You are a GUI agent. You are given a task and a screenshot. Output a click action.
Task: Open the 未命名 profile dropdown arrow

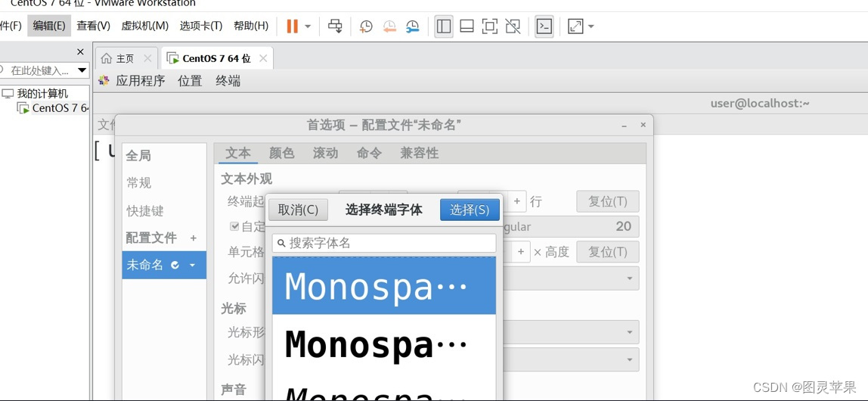coord(192,266)
